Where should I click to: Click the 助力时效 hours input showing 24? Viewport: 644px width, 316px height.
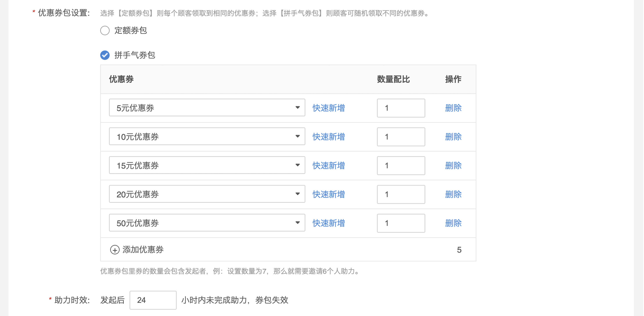153,300
